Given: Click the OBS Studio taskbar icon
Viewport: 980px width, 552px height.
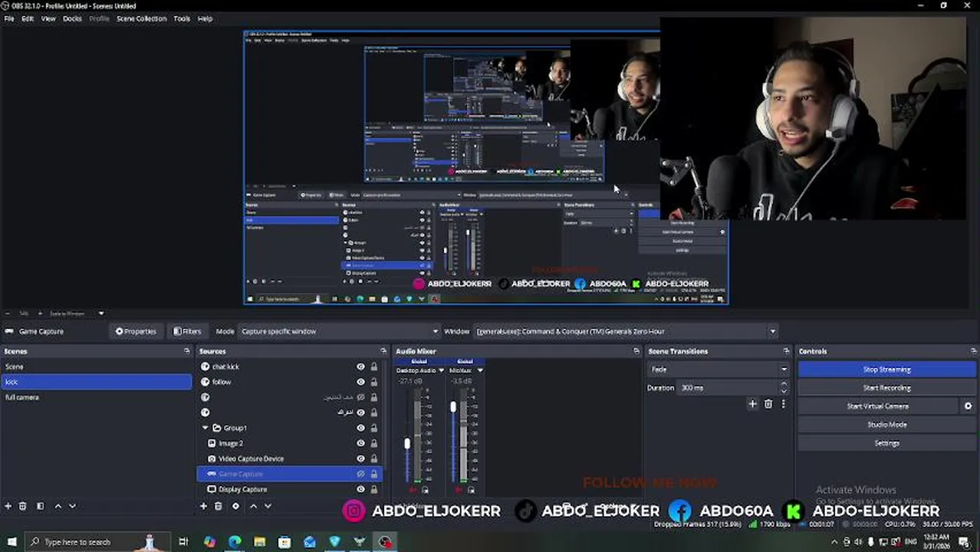Looking at the screenshot, I should [x=385, y=542].
